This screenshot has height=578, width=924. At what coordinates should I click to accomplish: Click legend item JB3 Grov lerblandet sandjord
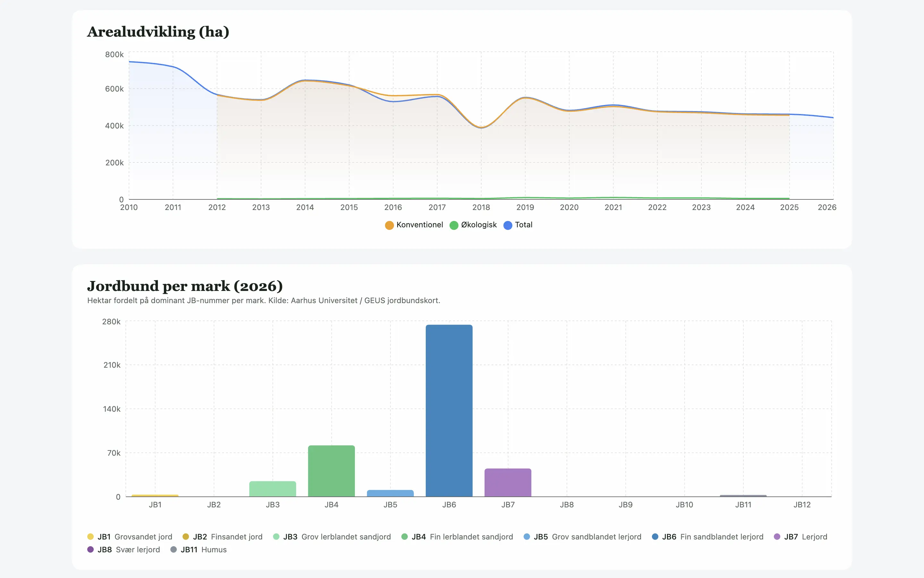click(332, 537)
